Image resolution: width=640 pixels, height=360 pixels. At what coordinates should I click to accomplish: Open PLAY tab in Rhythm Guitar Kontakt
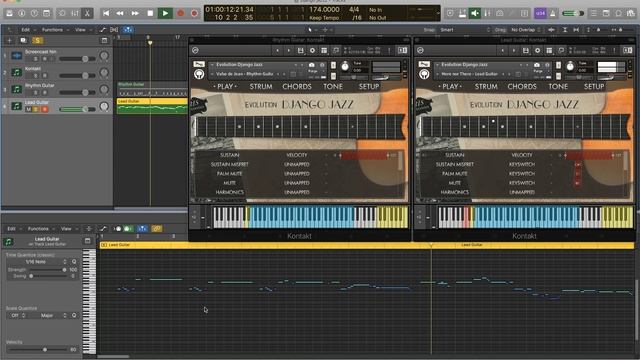(x=225, y=87)
